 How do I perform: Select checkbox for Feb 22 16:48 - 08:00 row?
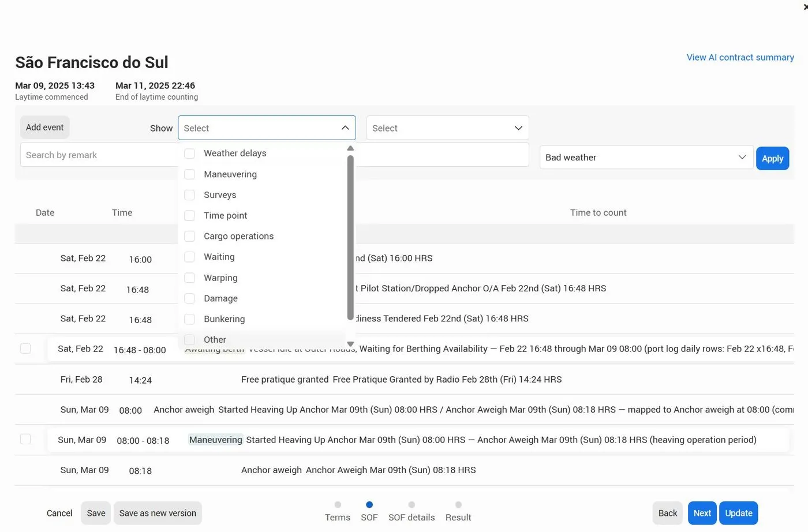25,349
